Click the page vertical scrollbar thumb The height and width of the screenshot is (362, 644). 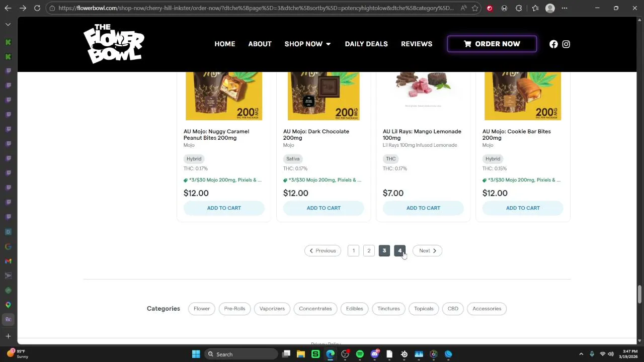[640, 294]
